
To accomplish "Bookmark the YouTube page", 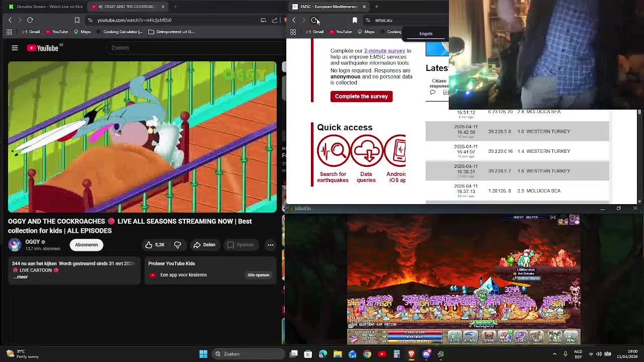I will coord(77,20).
